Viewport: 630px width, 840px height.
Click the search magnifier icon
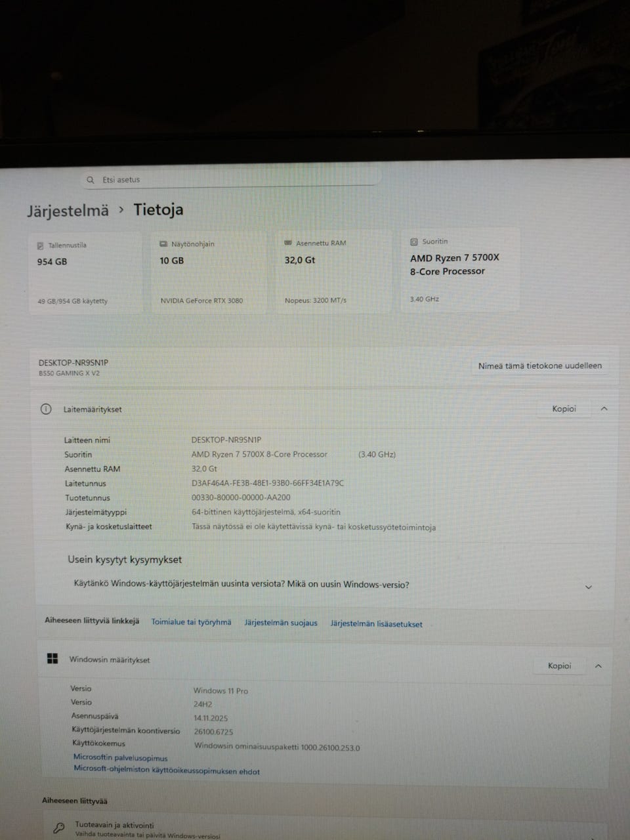pyautogui.click(x=91, y=180)
